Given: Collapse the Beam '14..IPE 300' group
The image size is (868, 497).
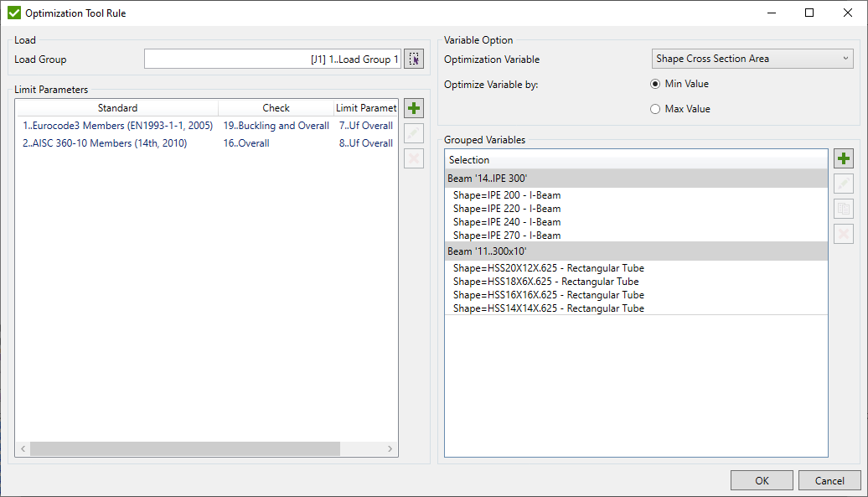Looking at the screenshot, I should (x=586, y=179).
